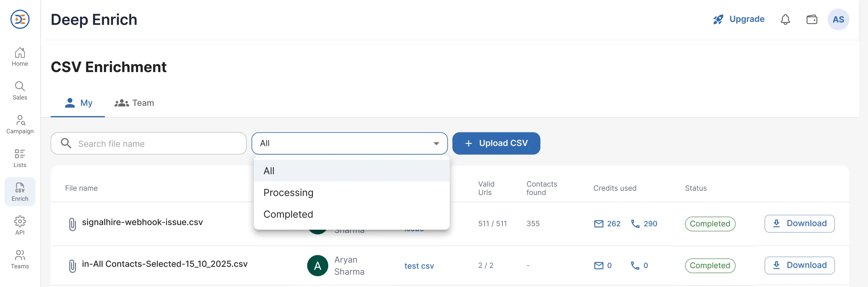Expand the status filter dropdown arrow
Screen dimensions: 868x287
(436, 143)
